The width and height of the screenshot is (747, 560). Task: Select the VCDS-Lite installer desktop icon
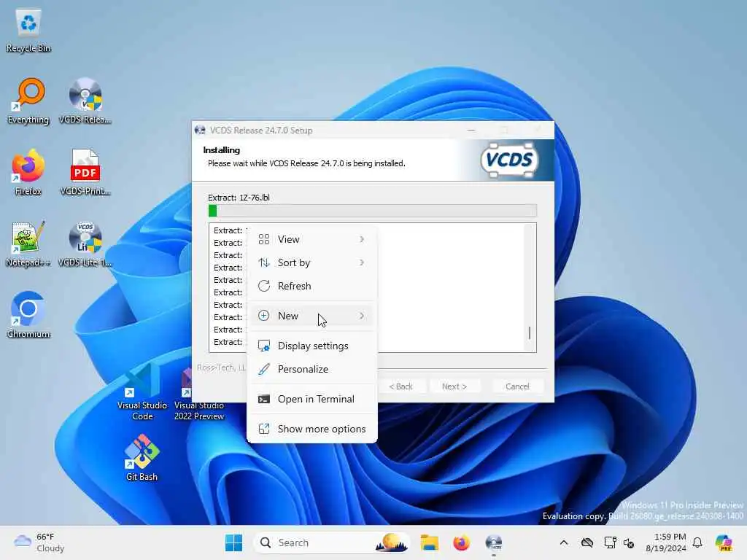click(85, 244)
